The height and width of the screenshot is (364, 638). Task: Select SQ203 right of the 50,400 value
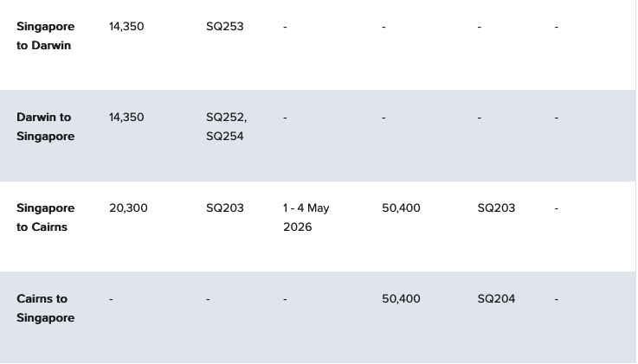pos(496,208)
